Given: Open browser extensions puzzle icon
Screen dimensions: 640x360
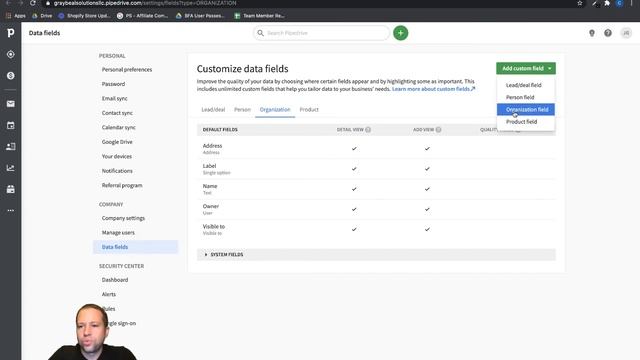Looking at the screenshot, I should point(607,3).
